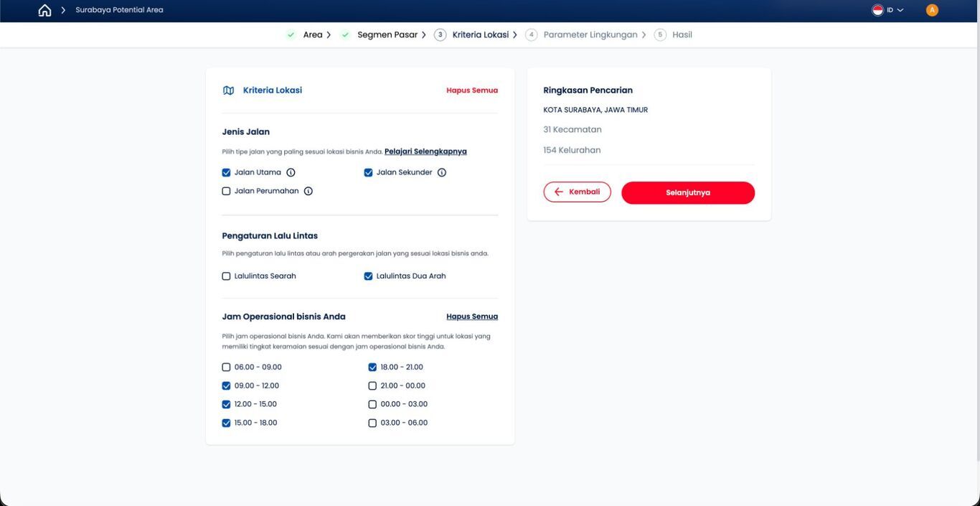Viewport: 980px width, 506px height.
Task: Deselect the 12.00 - 15.00 time slot
Action: point(226,405)
